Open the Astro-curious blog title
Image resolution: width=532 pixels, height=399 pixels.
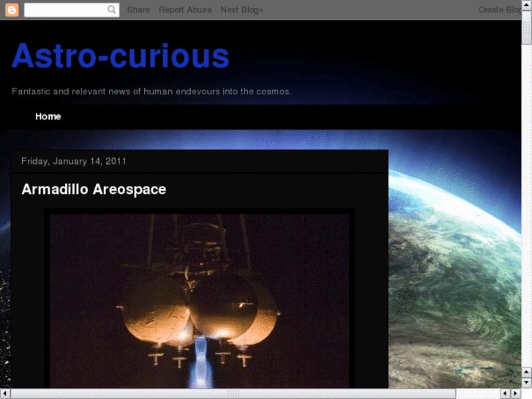(x=121, y=56)
